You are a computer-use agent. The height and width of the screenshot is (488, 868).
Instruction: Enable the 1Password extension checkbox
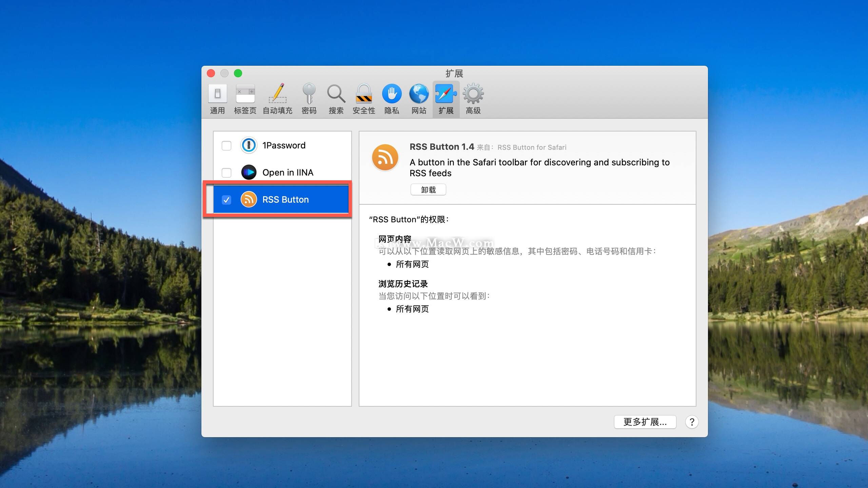[226, 146]
